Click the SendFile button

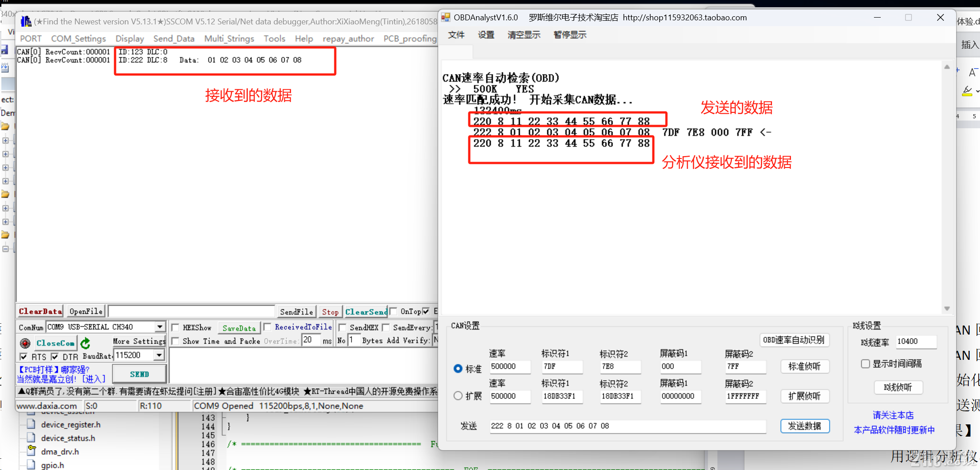pyautogui.click(x=296, y=312)
